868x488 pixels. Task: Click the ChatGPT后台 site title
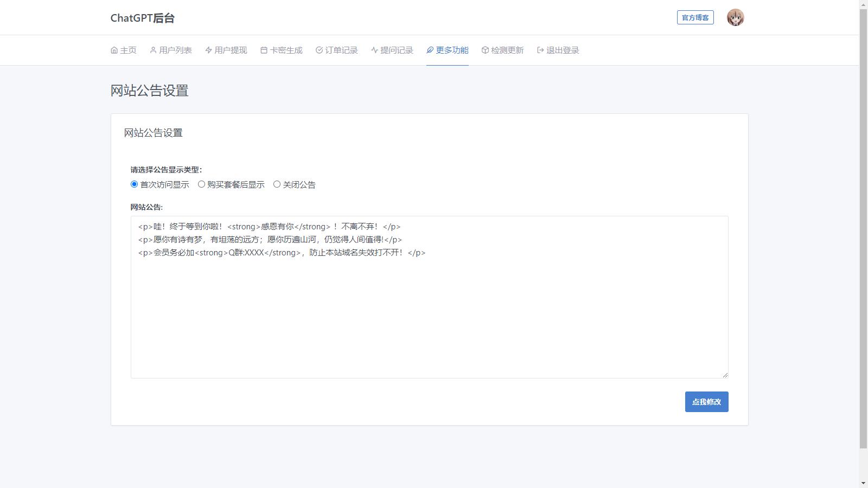pos(143,18)
